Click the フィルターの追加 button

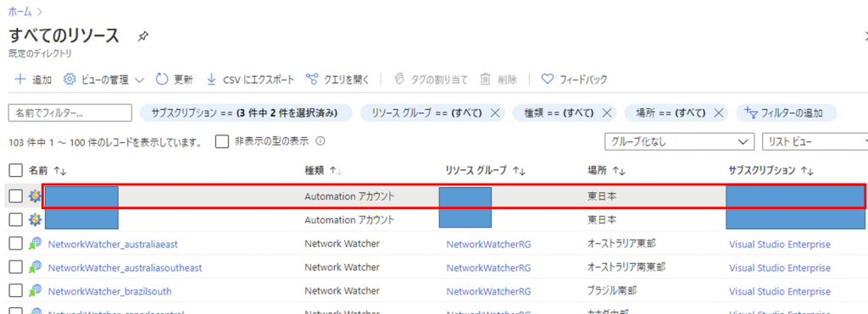[x=786, y=113]
